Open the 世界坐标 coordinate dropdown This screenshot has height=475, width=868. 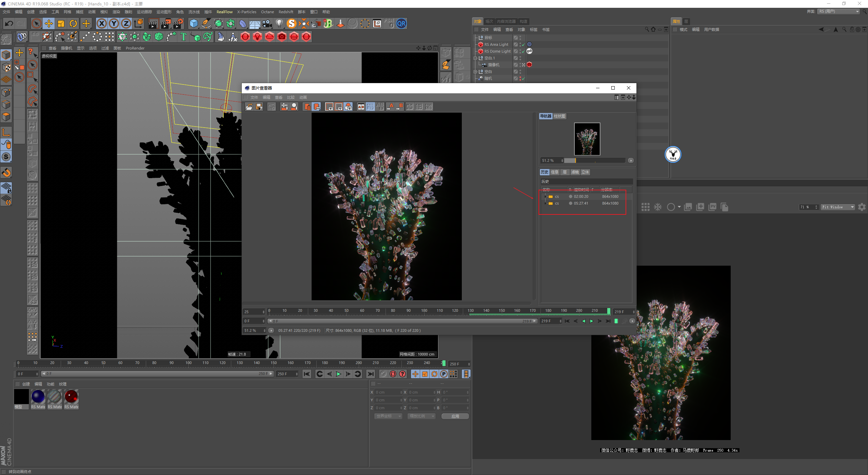(389, 416)
